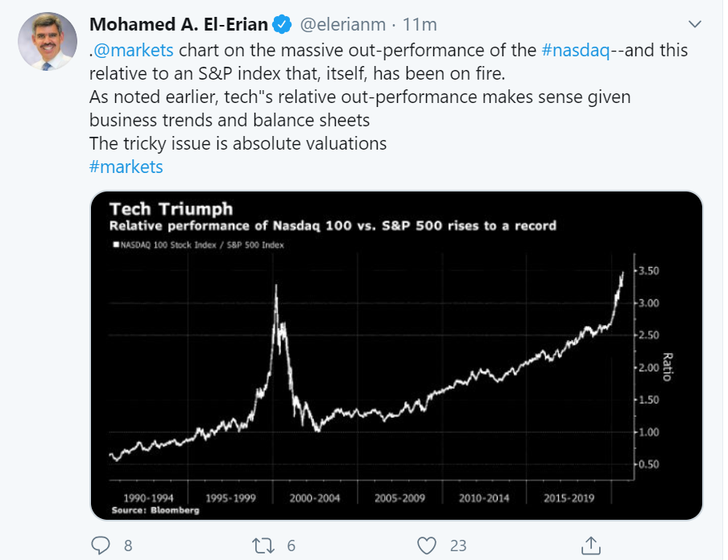Click the reply speech bubble icon
This screenshot has width=728, height=560.
(100, 546)
